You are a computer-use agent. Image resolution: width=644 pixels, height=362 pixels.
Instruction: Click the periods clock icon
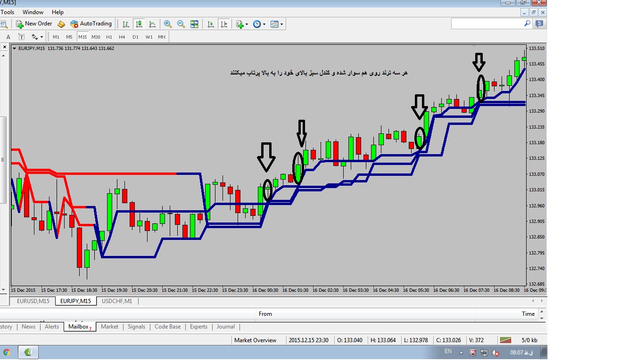click(257, 24)
